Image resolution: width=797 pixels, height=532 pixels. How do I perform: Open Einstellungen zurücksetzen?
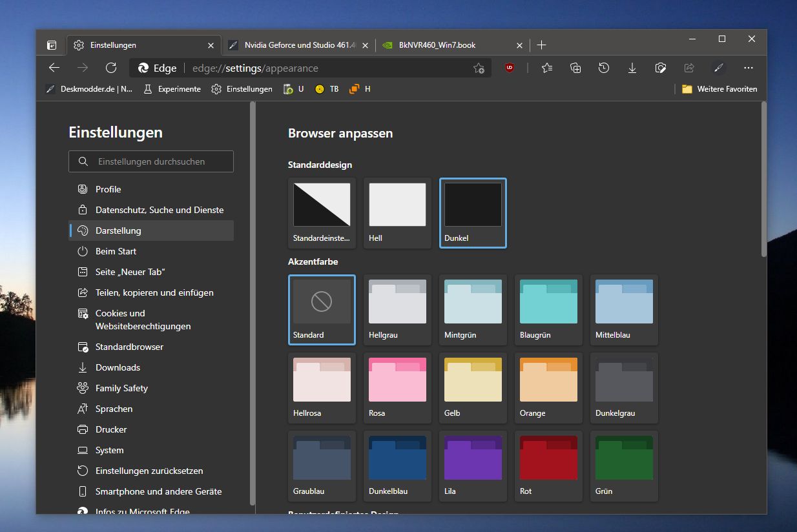151,471
